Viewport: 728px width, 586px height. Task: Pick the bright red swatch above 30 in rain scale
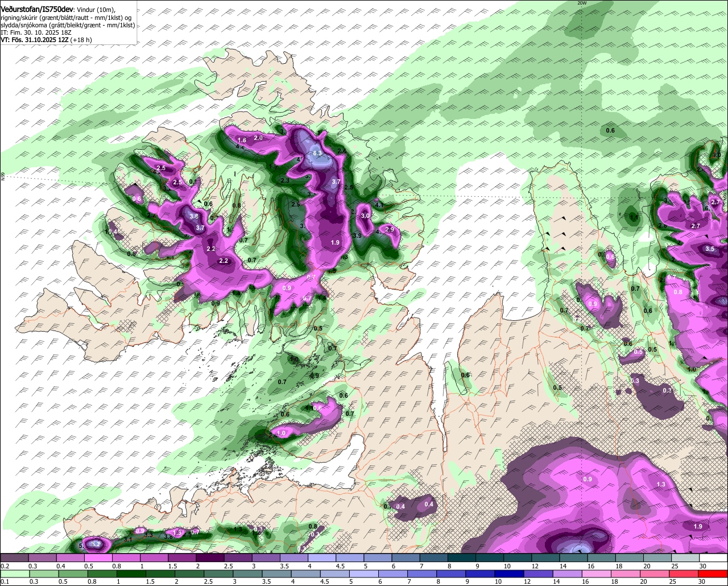[713, 573]
